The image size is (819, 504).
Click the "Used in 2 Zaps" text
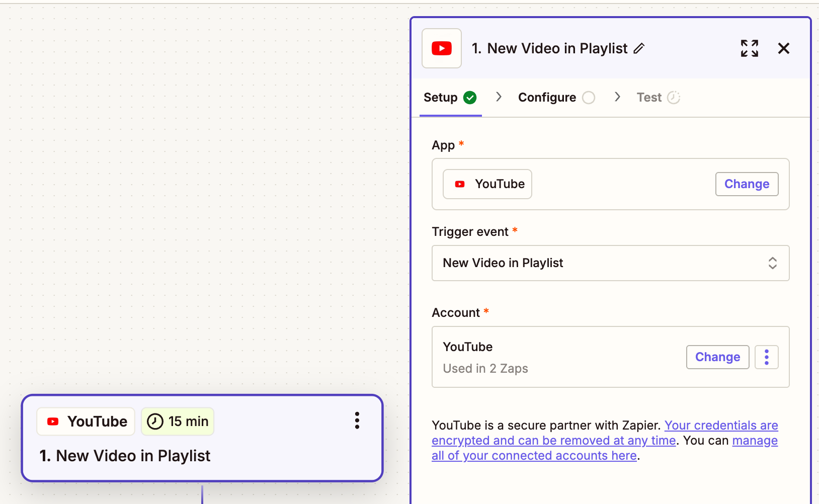pyautogui.click(x=485, y=369)
